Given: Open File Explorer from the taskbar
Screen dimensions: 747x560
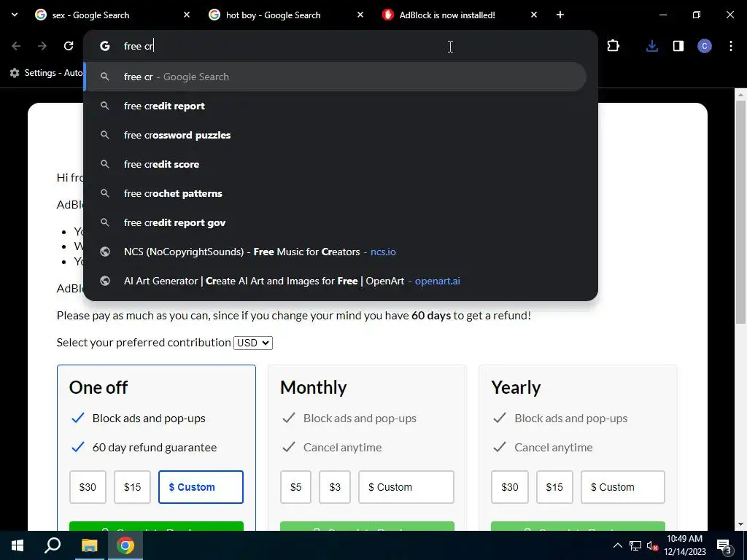Looking at the screenshot, I should 89,545.
